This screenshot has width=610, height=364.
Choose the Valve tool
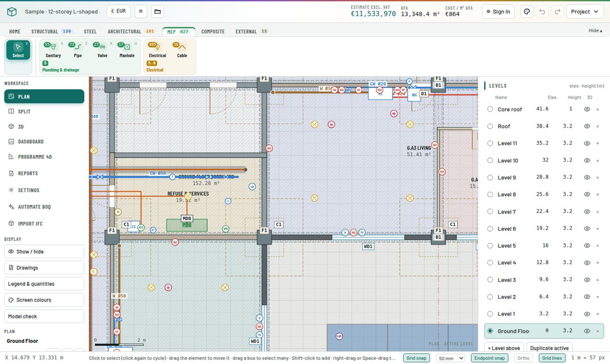[x=102, y=50]
